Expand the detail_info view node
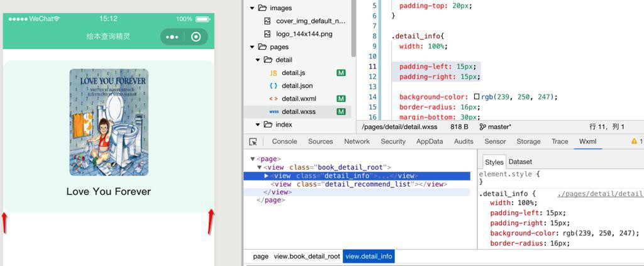 (266, 175)
